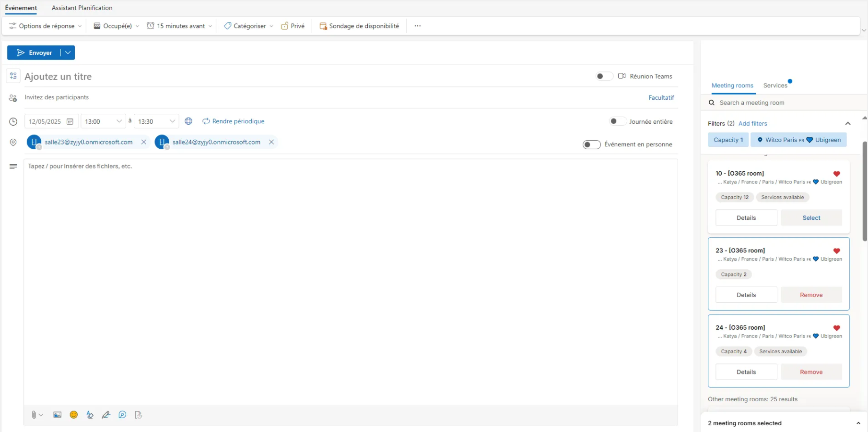Click the Capacity 2 tag on room 23
The image size is (868, 432).
(x=734, y=275)
